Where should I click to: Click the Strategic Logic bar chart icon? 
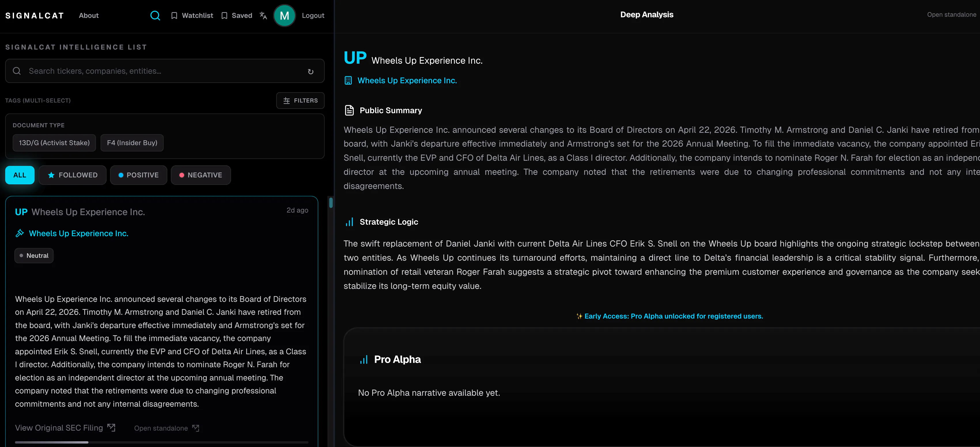(x=349, y=222)
